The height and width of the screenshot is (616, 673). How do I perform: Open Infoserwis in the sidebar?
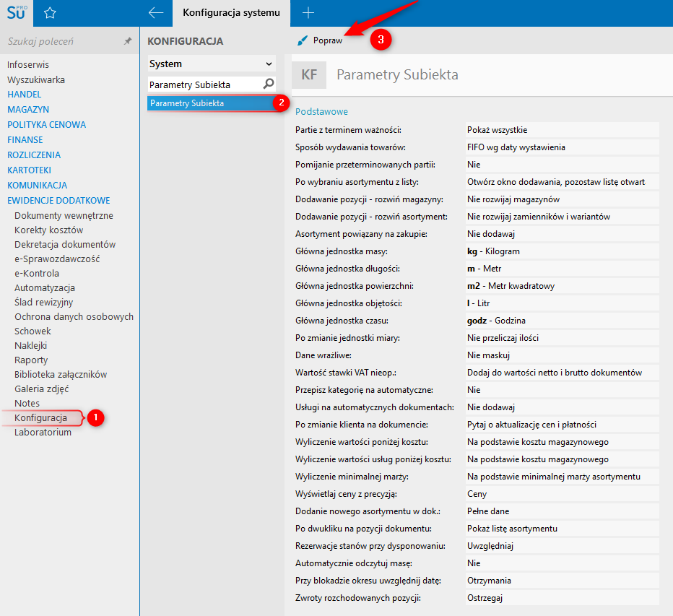pyautogui.click(x=28, y=65)
